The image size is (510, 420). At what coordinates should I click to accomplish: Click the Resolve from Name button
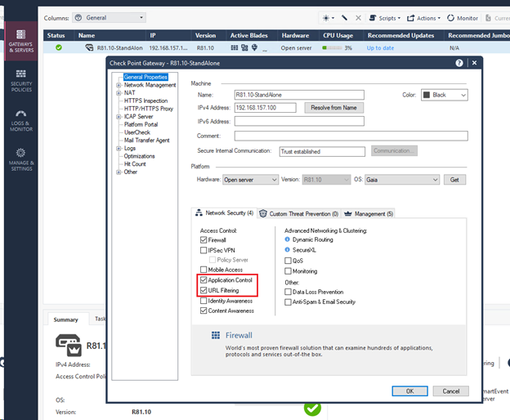click(333, 108)
